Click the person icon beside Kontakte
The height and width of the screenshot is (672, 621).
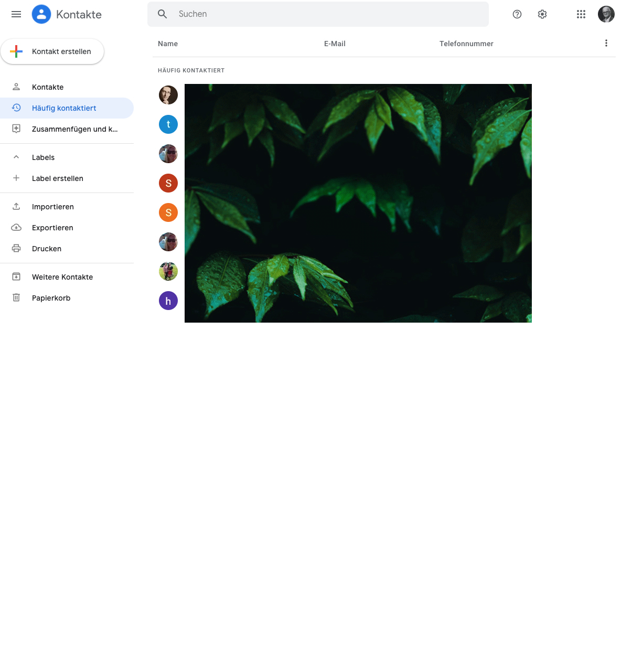pos(16,87)
